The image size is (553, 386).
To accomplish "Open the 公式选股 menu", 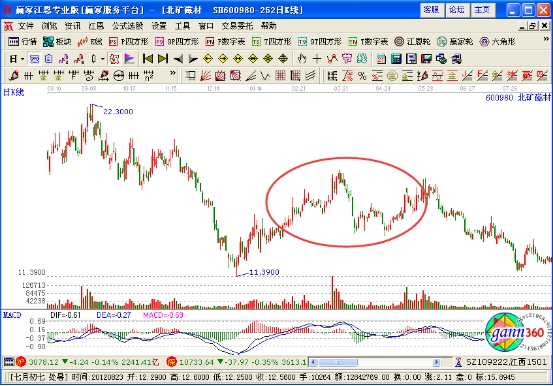I will (x=128, y=26).
